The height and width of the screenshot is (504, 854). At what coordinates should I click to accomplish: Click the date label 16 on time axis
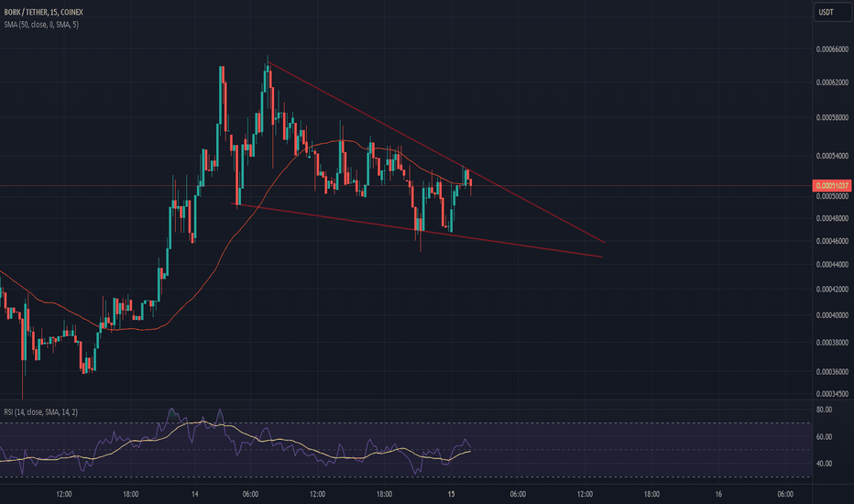tap(718, 494)
